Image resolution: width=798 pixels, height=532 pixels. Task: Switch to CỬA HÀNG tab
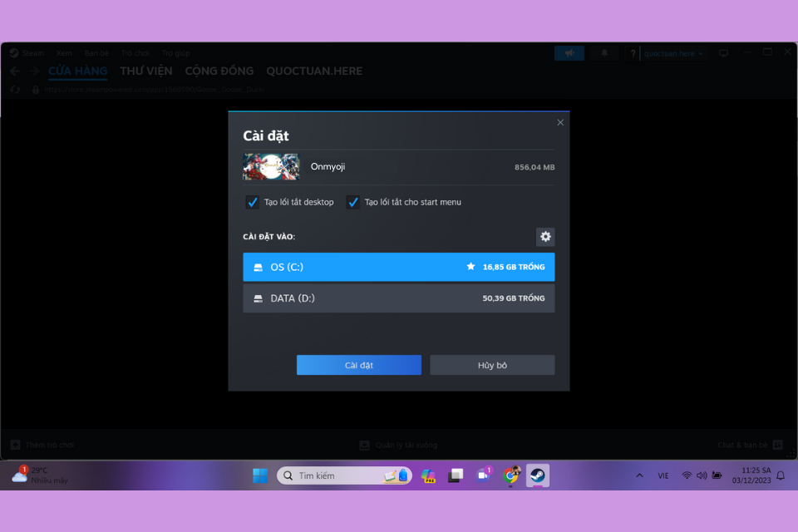tap(78, 71)
